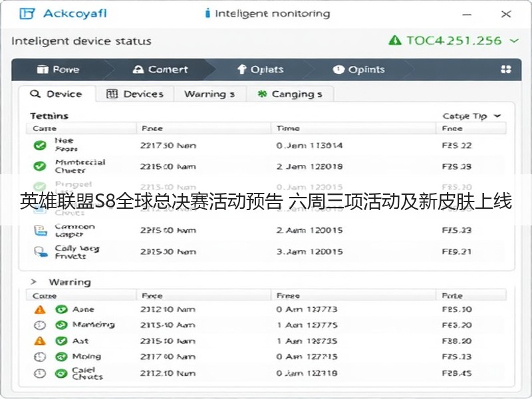Select the value 3.Jam 120015
This screenshot has width=532, height=399.
coord(309,252)
